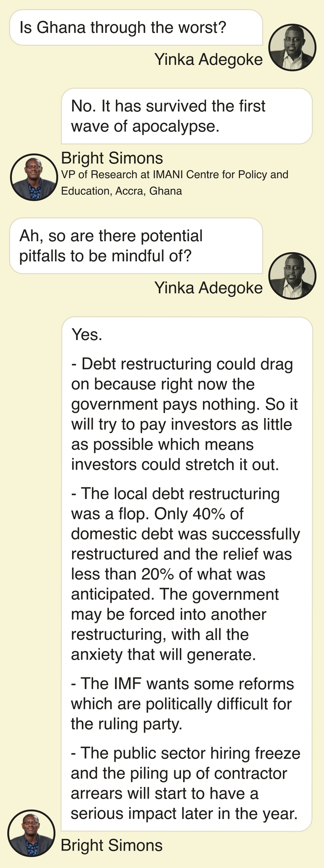Click Yinka Adegoke's avatar beside pitfalls question
324x868 pixels.
point(292,276)
